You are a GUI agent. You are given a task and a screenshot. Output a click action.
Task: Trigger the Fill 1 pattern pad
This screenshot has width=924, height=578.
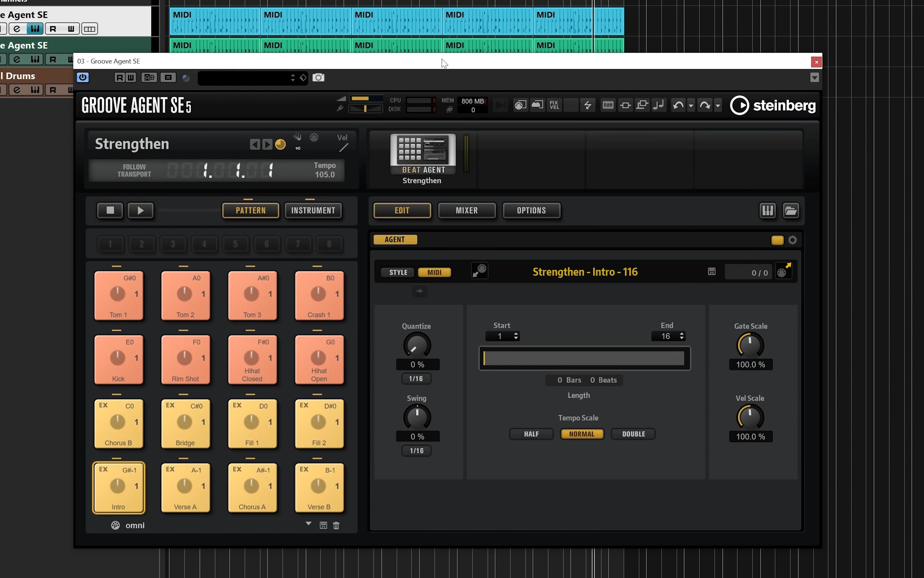click(252, 424)
